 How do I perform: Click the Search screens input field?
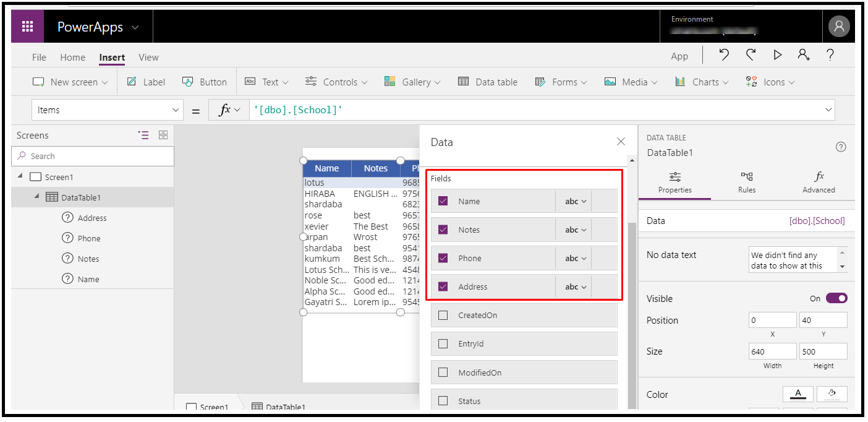pyautogui.click(x=93, y=156)
